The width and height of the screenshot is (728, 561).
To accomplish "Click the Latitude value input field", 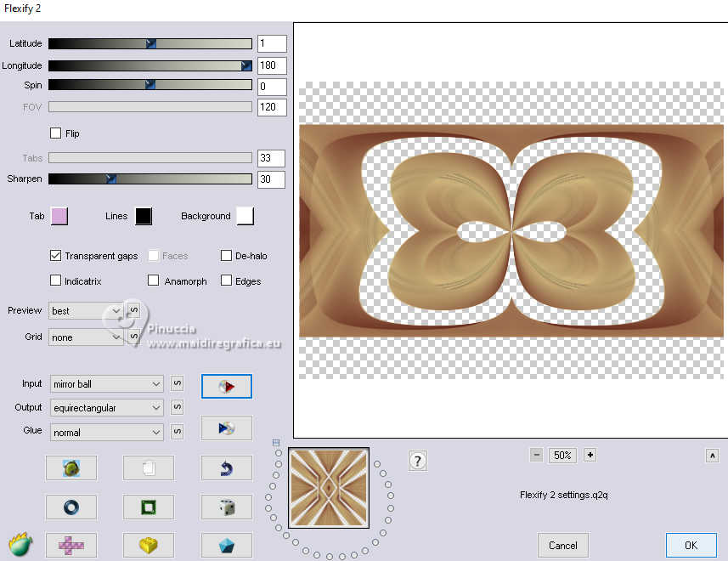I will point(272,44).
